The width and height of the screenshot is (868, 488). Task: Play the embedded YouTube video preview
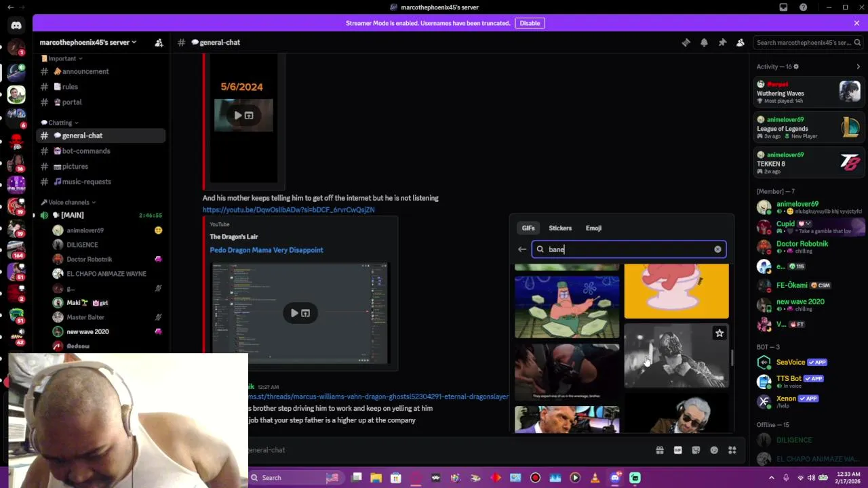pos(294,313)
